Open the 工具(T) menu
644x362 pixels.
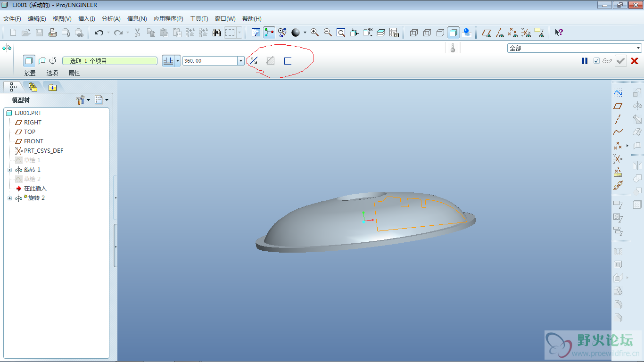(199, 19)
